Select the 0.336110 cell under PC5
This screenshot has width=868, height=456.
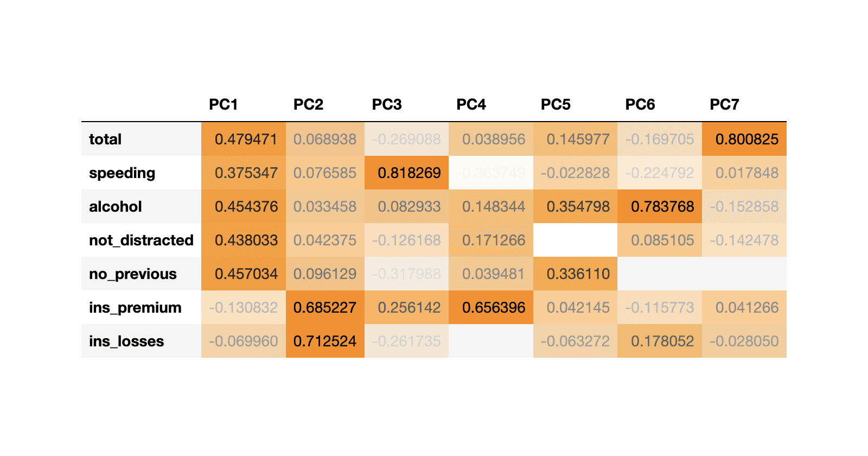(x=578, y=274)
